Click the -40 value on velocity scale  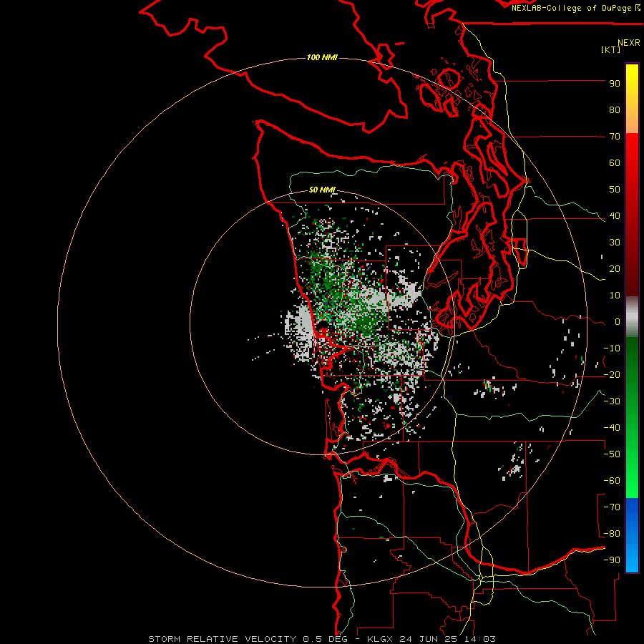click(x=612, y=428)
